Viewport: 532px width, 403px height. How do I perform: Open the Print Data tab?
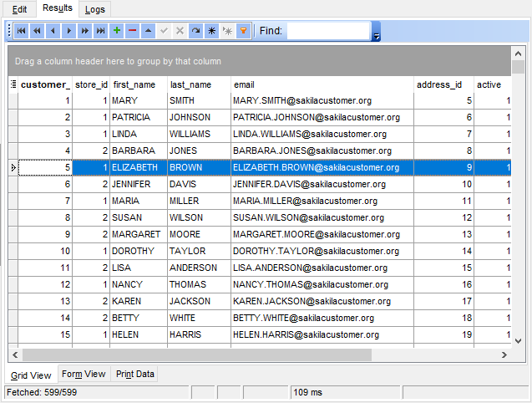point(134,374)
